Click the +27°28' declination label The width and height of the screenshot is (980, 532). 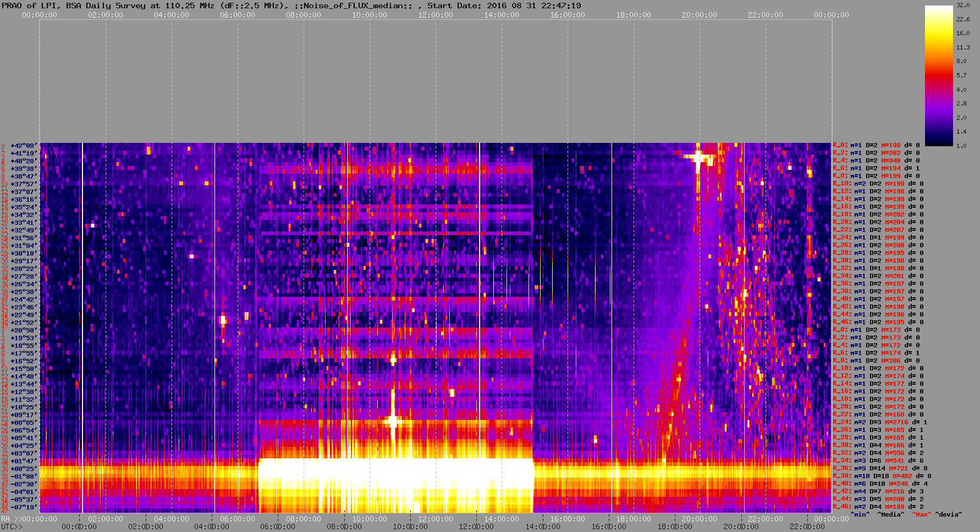[24, 276]
